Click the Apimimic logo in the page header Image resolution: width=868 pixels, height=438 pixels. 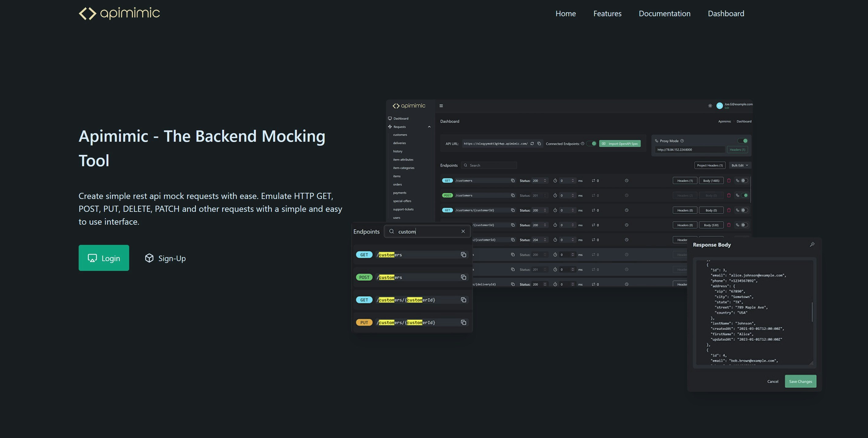(119, 13)
